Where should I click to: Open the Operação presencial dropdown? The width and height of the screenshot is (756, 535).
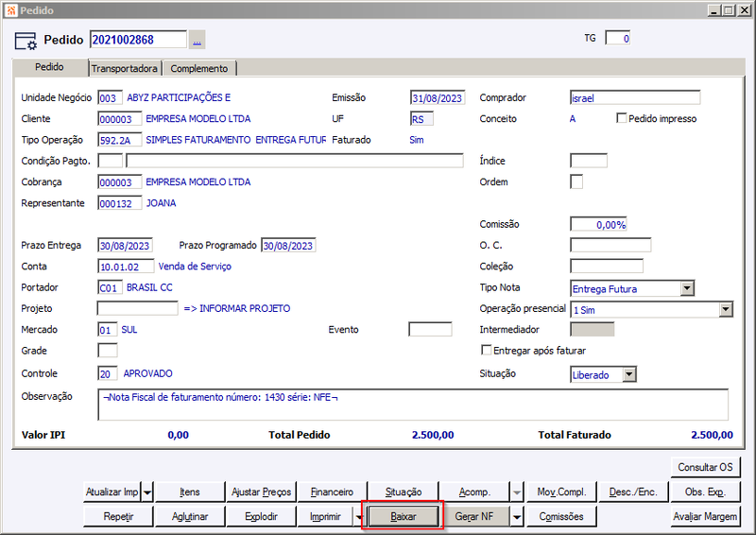[x=726, y=310]
